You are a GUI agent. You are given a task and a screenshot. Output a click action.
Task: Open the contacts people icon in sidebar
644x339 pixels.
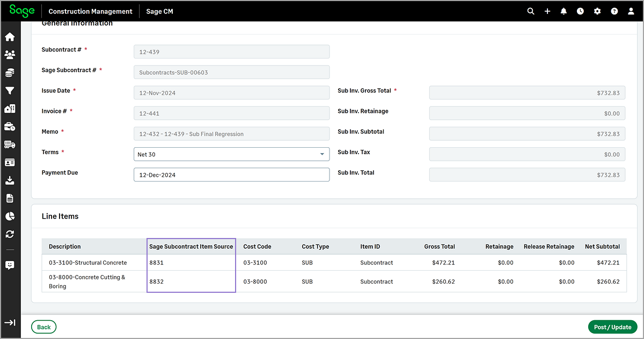(x=10, y=55)
